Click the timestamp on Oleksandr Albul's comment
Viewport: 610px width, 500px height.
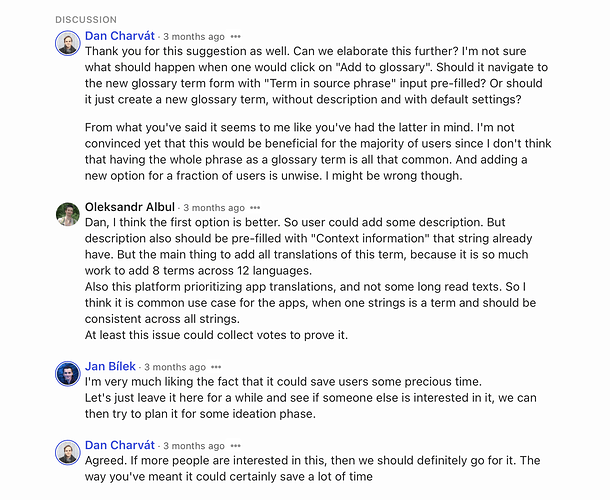(214, 208)
